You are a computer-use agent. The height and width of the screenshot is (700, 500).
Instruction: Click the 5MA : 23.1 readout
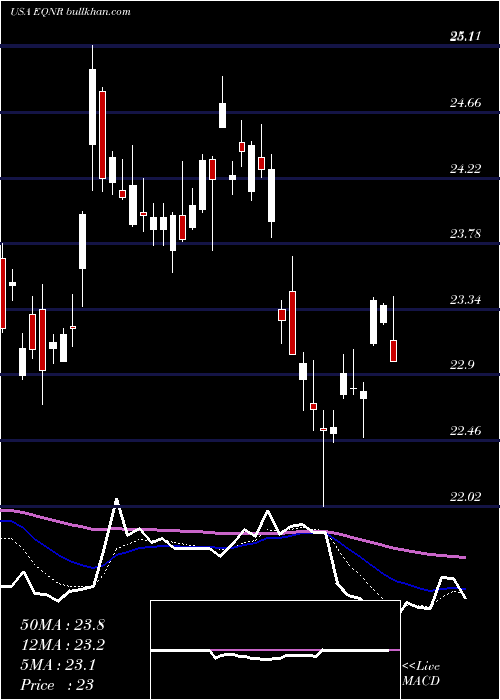coord(58,666)
